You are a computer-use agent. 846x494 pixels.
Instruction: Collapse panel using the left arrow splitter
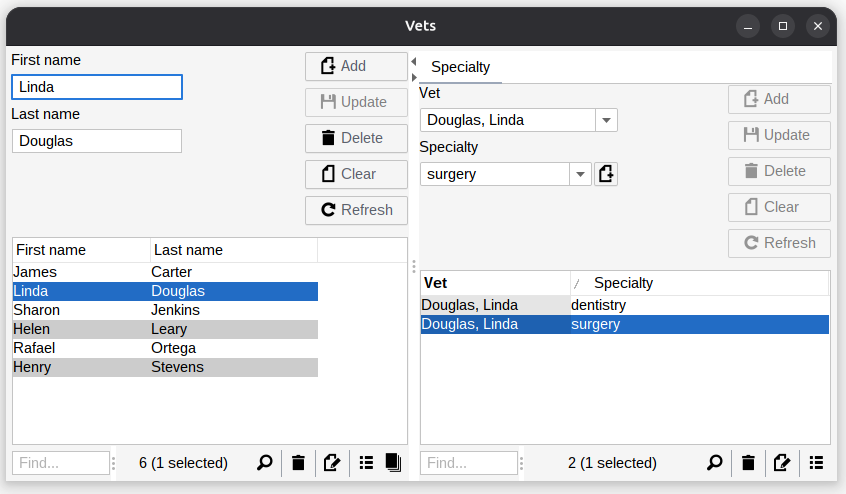click(414, 62)
